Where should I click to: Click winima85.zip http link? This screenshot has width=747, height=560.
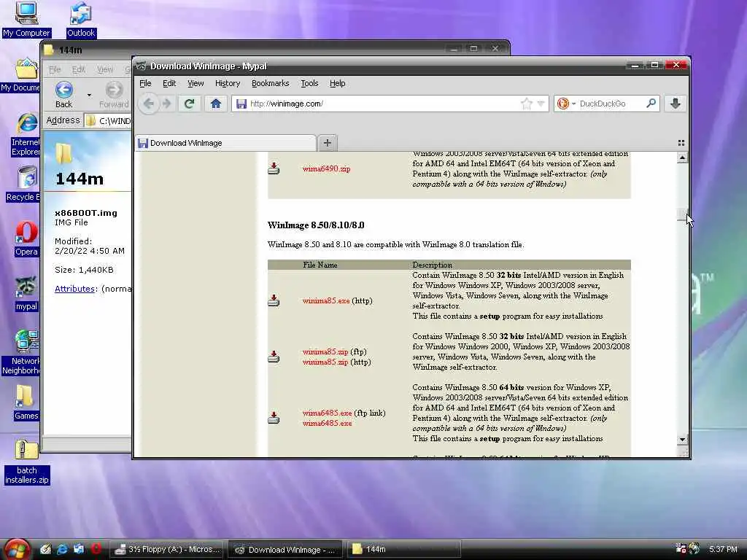[325, 362]
